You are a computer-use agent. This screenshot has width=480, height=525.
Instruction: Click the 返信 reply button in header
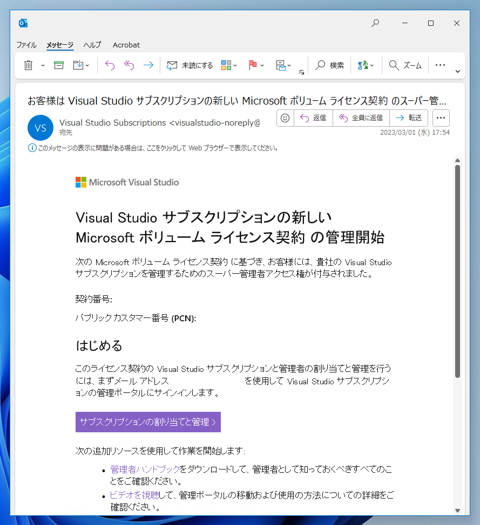click(313, 118)
